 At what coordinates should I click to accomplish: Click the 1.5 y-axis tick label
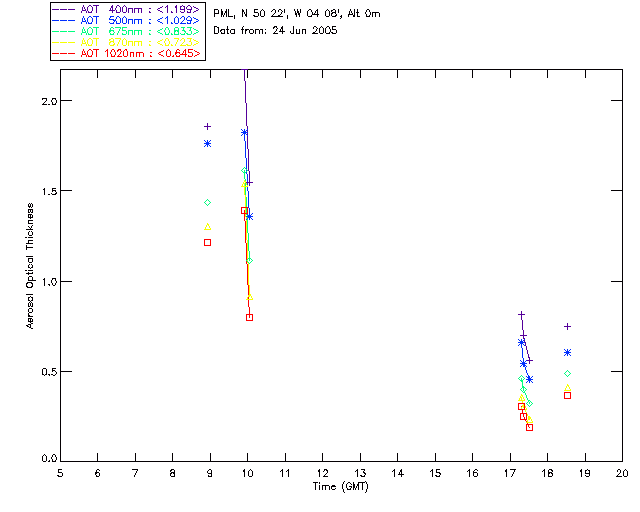pos(49,191)
